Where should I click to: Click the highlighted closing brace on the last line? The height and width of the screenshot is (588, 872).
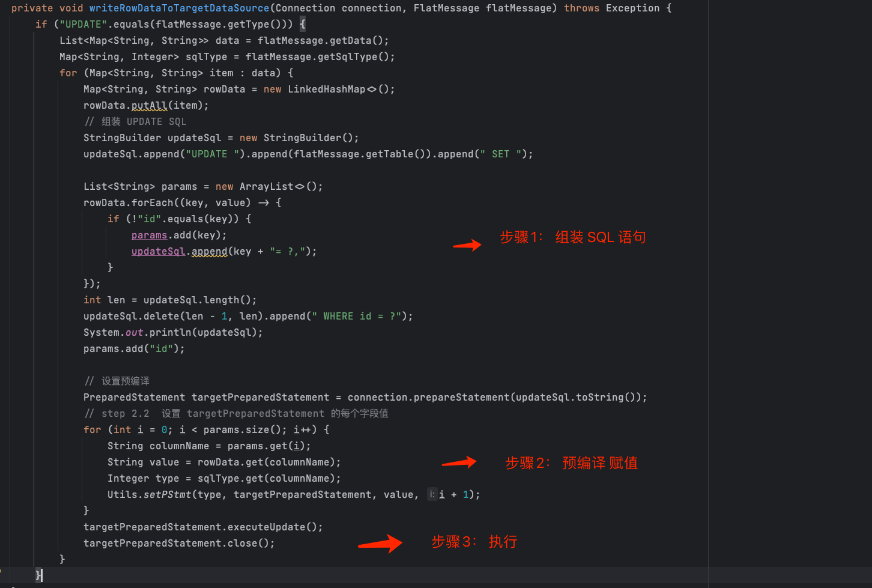coord(39,575)
